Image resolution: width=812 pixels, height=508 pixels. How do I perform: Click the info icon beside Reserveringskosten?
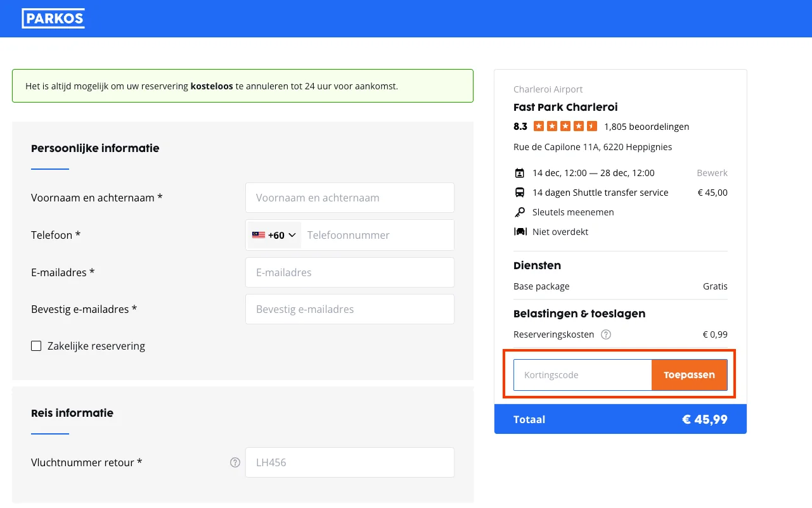click(x=606, y=334)
